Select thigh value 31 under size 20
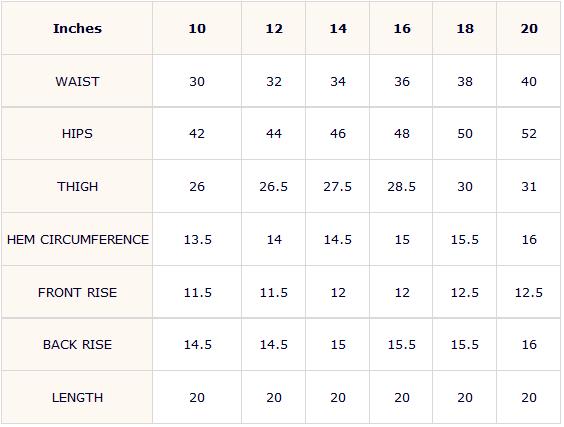 [529, 186]
